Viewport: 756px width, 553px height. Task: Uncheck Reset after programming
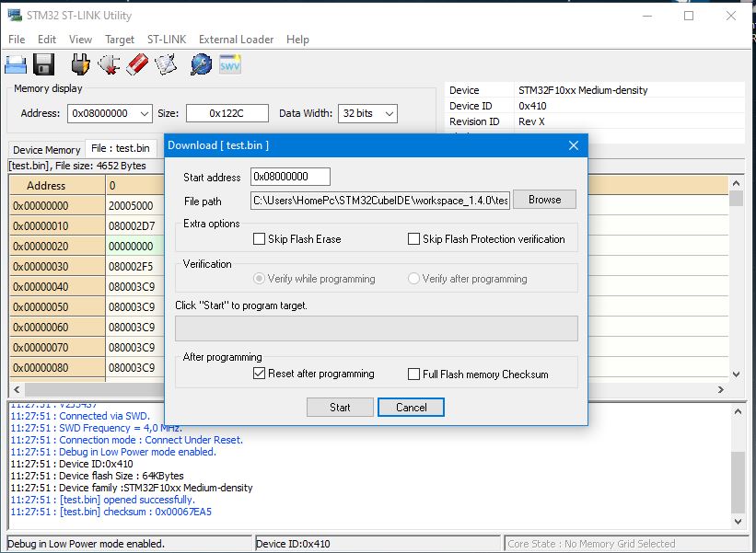[259, 374]
